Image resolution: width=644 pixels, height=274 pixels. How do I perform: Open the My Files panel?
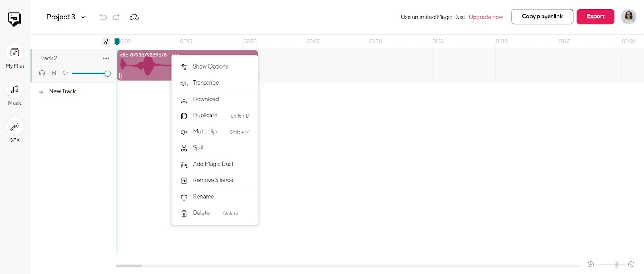[15, 56]
